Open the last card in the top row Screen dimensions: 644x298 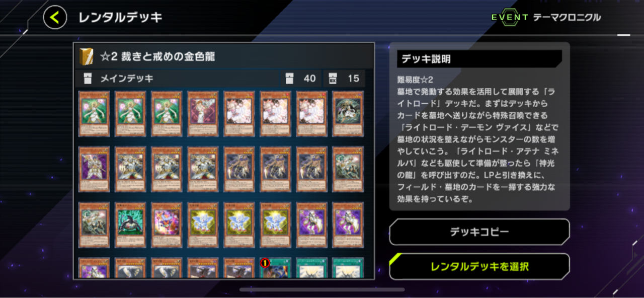tap(348, 114)
